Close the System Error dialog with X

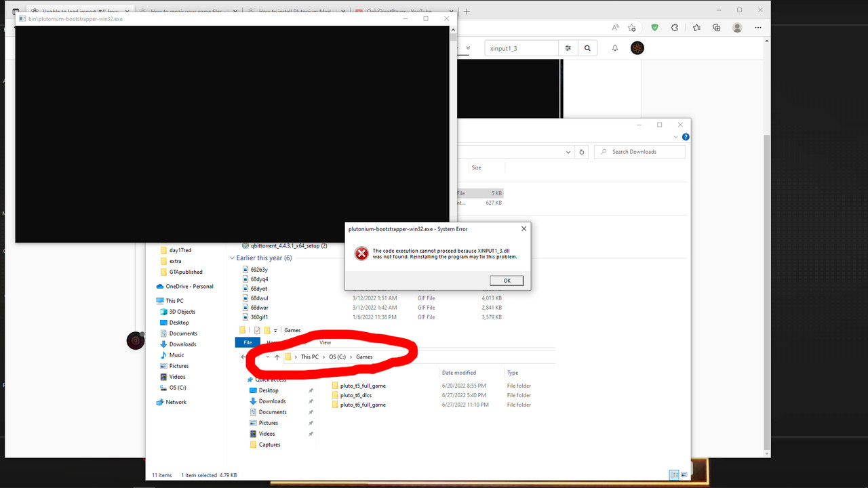pos(524,229)
